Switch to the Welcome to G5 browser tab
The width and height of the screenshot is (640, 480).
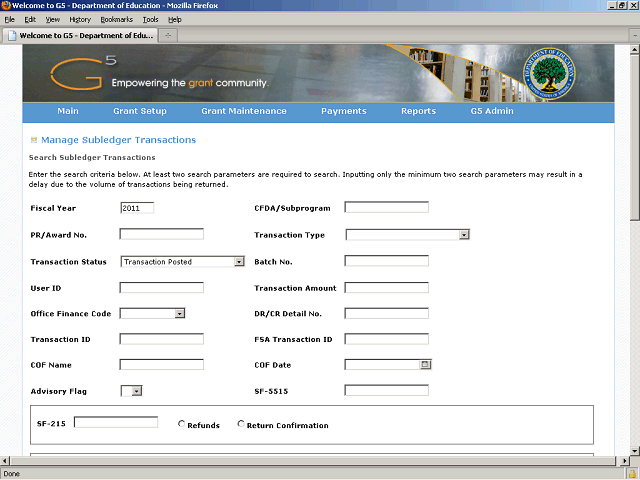80,36
